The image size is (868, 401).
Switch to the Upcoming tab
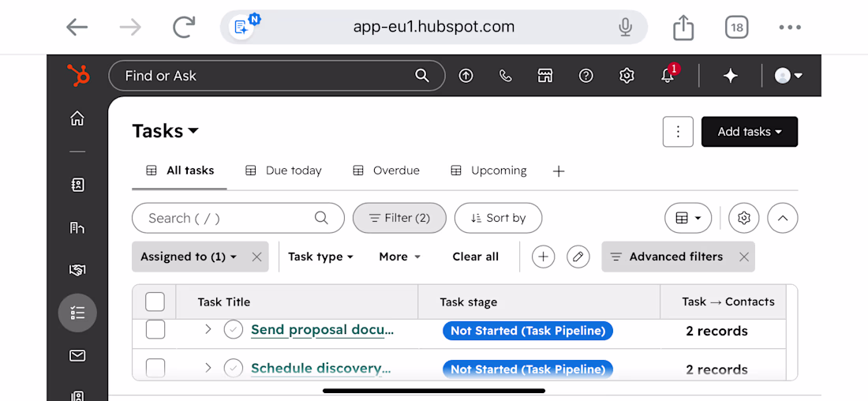point(488,171)
